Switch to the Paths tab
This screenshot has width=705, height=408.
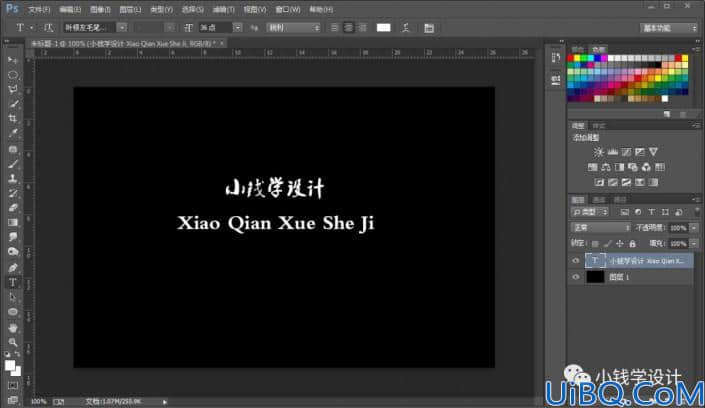pyautogui.click(x=620, y=200)
